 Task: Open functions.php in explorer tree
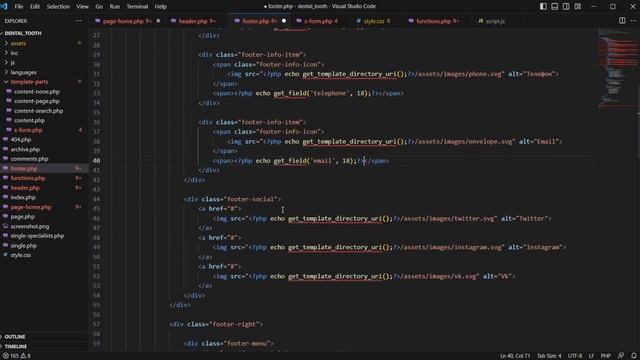tap(44, 178)
